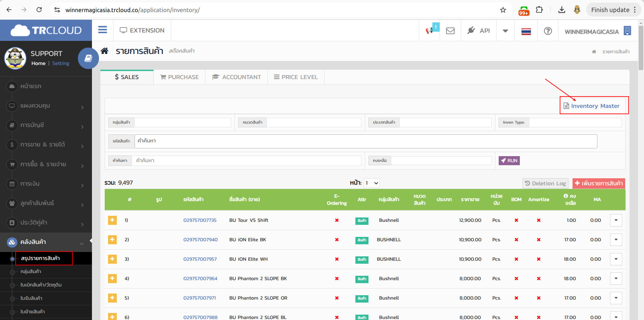Image resolution: width=644 pixels, height=320 pixels.
Task: Click the home icon beside page title
Action: [104, 51]
